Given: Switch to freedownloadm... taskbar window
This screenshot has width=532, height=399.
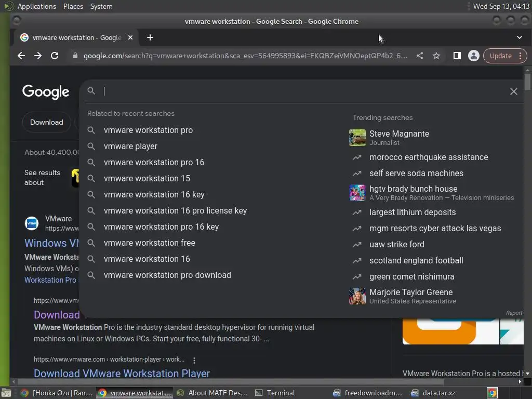Looking at the screenshot, I should 367,393.
